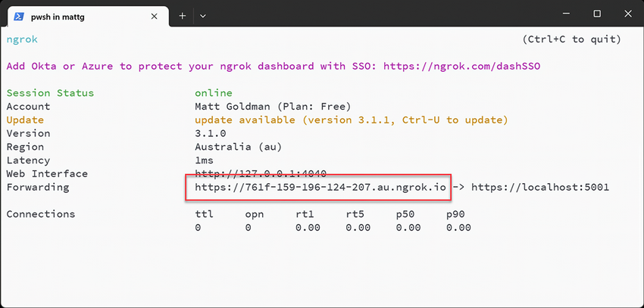Select the "pwsh in mattg" tab

tap(76, 15)
